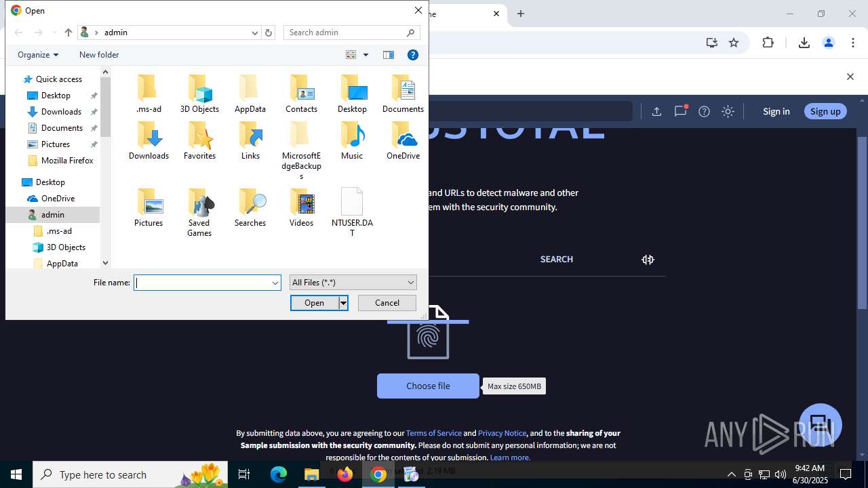The height and width of the screenshot is (488, 868).
Task: Select the Links folder
Action: coord(250,141)
